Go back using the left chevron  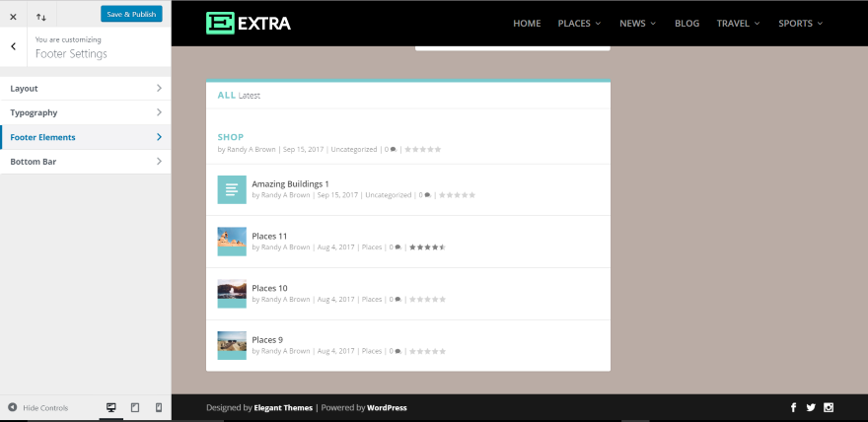click(x=13, y=46)
